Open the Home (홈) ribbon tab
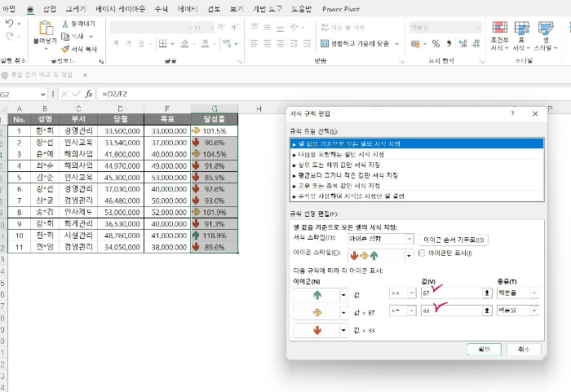This screenshot has width=571, height=392. tap(30, 9)
